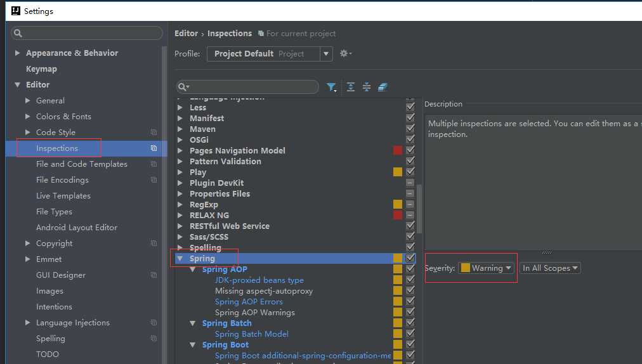
Task: Click the project-level copy icon beside Inspections
Action: [154, 148]
